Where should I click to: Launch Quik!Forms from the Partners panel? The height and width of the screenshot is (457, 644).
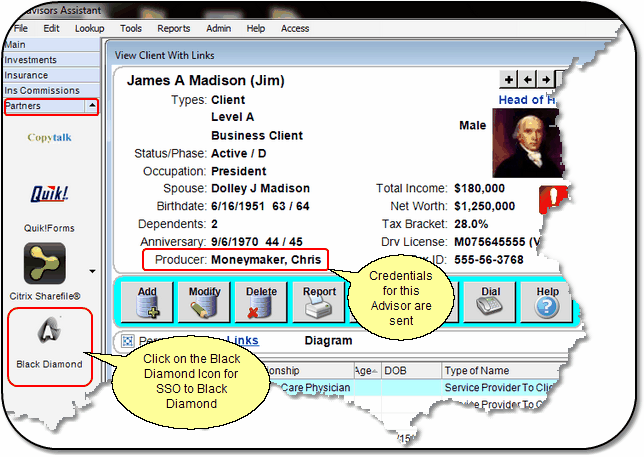coord(49,194)
